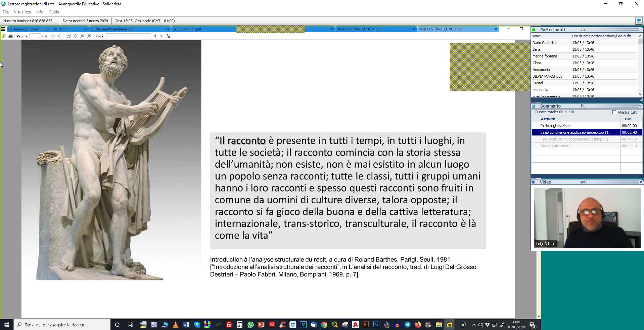
Task: Open the hamburger tab list menu
Action: [3, 29]
